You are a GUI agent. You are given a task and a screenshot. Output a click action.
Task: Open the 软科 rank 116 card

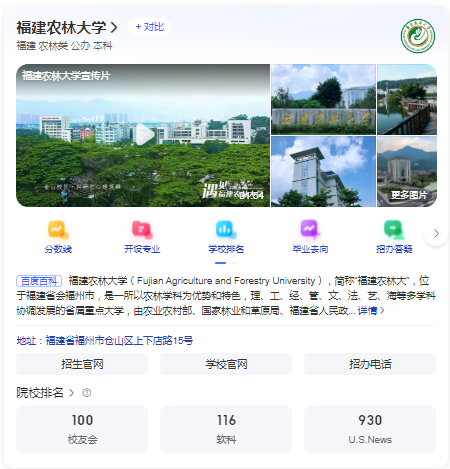coord(226,429)
